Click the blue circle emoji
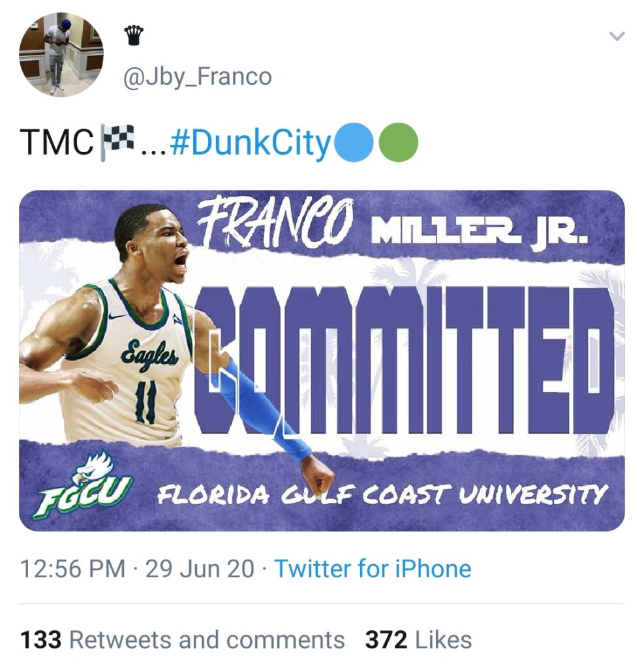 coord(352,142)
